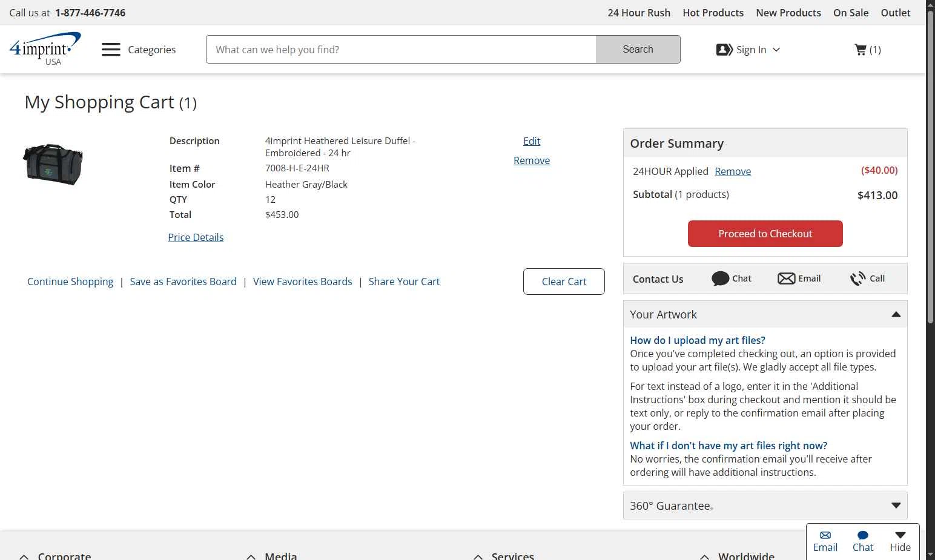Viewport: 935px width, 560px height.
Task: Open the 24 Hour Rush menu
Action: click(x=639, y=13)
